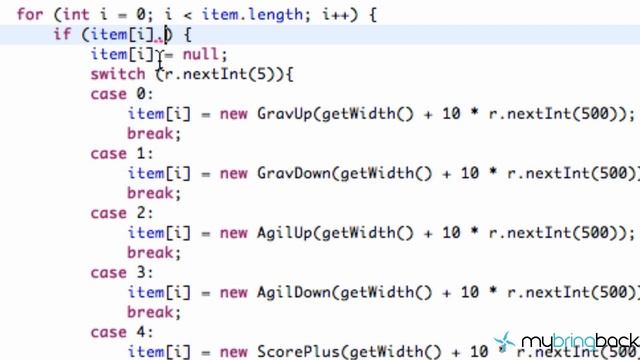Click the 'case 4:' label

pos(122,332)
